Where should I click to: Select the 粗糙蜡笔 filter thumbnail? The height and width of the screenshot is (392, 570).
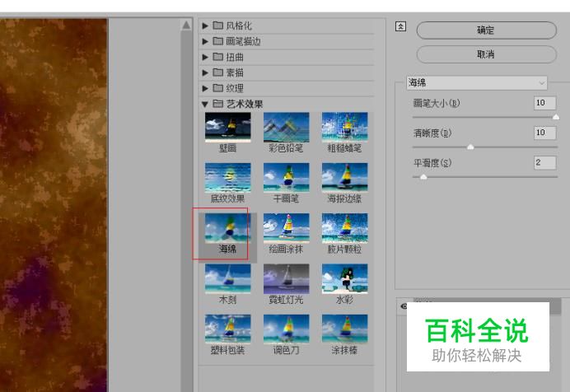tap(344, 127)
